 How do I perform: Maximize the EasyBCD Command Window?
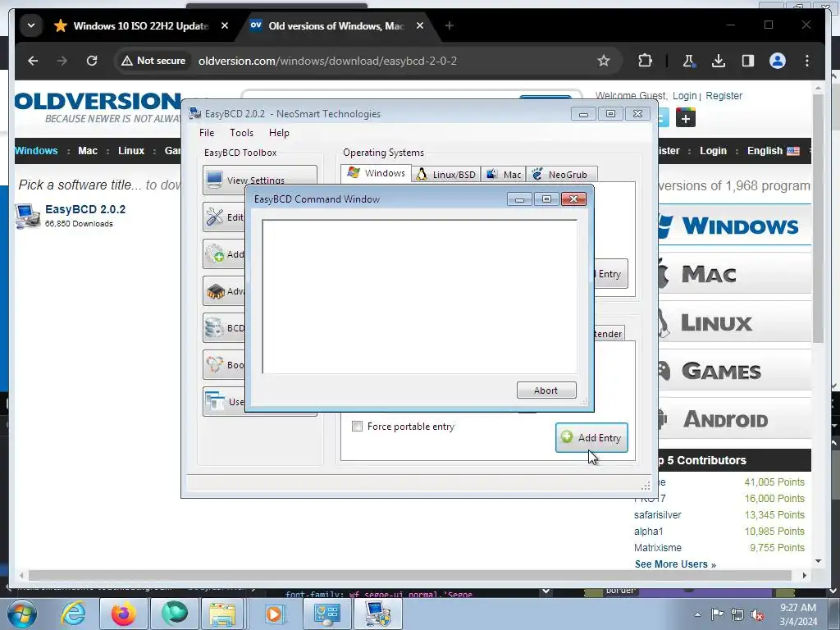pos(546,199)
